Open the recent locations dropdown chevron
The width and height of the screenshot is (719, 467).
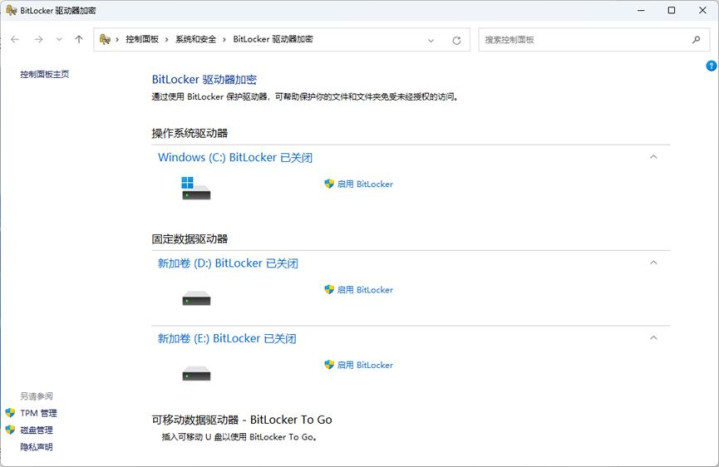[59, 39]
